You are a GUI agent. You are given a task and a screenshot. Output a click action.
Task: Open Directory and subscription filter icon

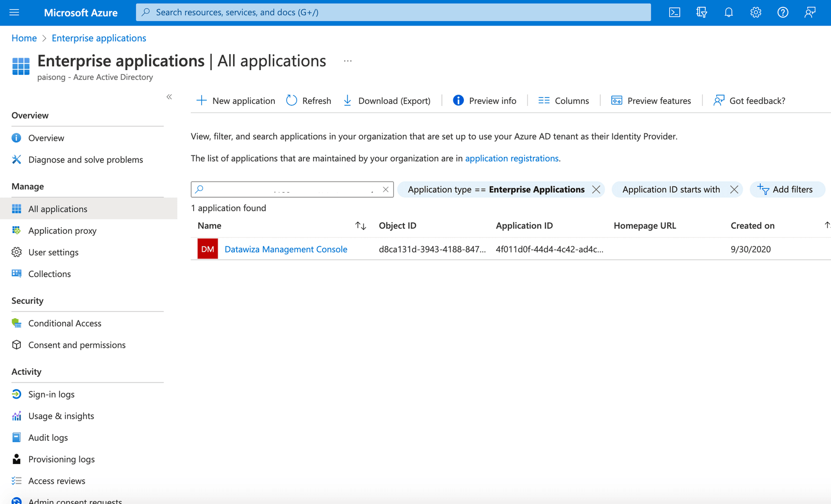[702, 12]
